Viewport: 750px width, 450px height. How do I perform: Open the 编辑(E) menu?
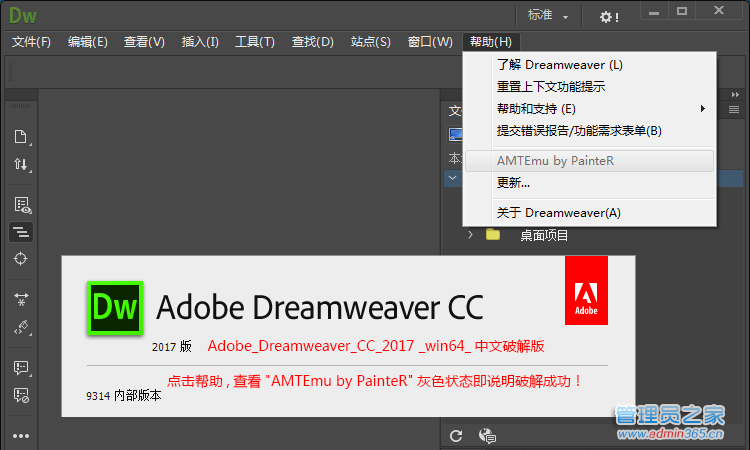coord(88,42)
